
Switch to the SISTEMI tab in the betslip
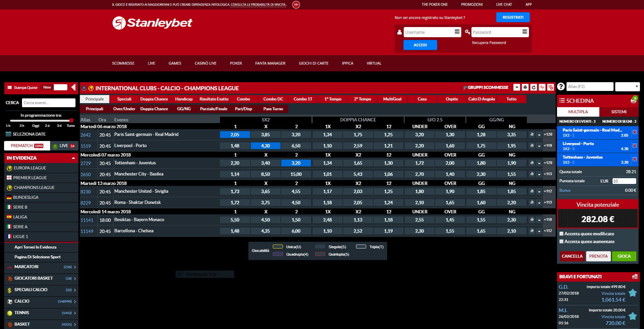click(x=619, y=112)
